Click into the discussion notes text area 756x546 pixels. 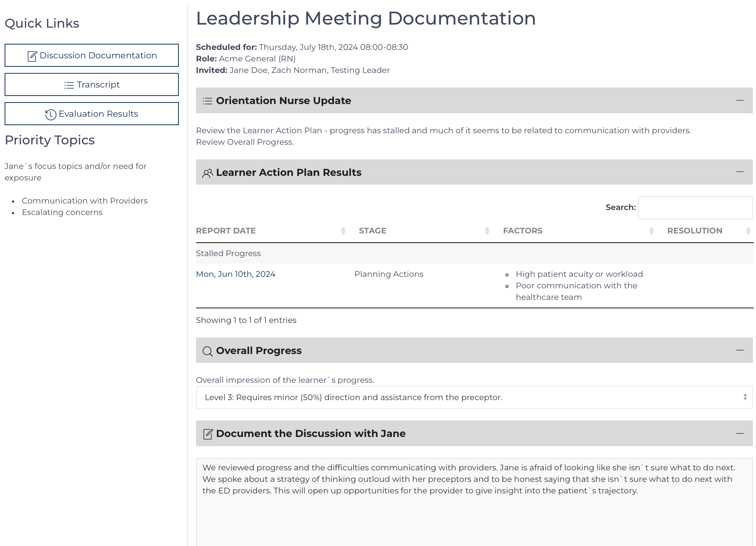click(x=474, y=502)
